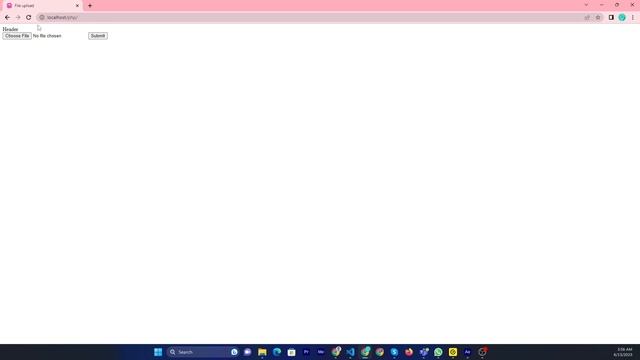Bookmark this page with the star

(x=598, y=18)
